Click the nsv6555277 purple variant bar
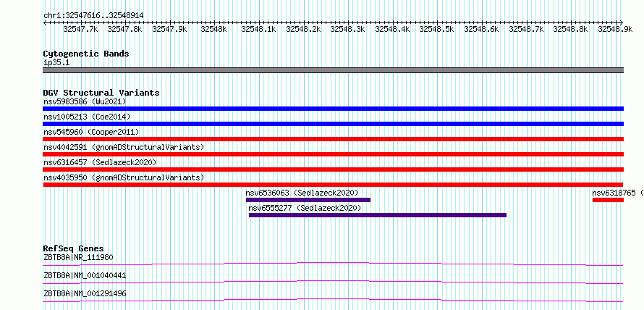This screenshot has width=644, height=310. pyautogui.click(x=378, y=215)
